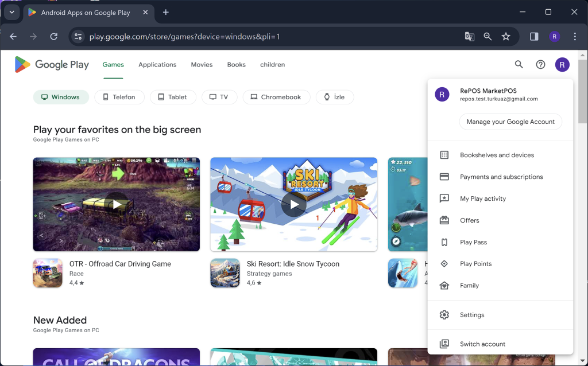Go forward in browser history
This screenshot has height=366, width=588.
pyautogui.click(x=33, y=36)
